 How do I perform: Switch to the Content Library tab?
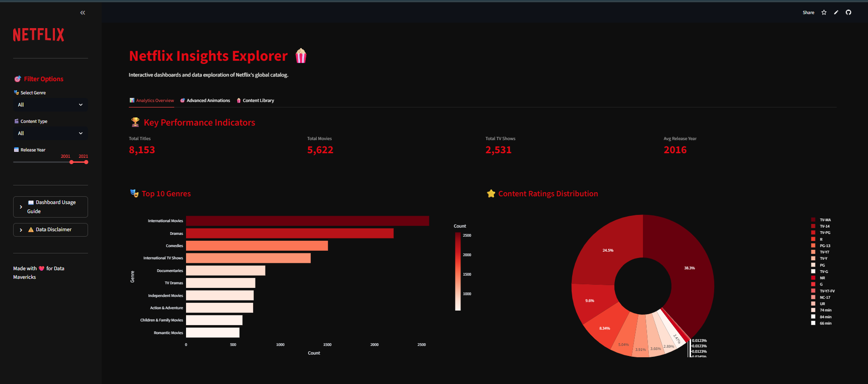[255, 101]
